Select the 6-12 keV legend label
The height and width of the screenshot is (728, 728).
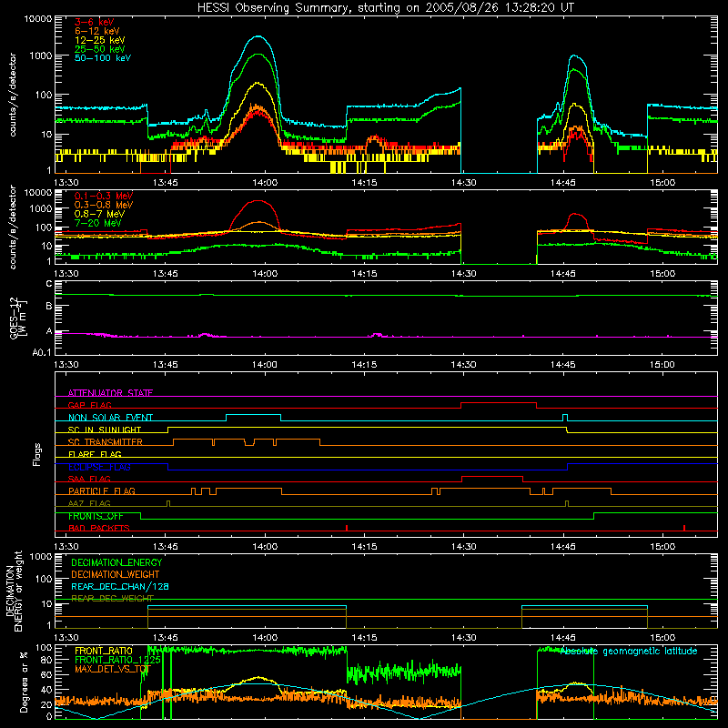[x=96, y=31]
